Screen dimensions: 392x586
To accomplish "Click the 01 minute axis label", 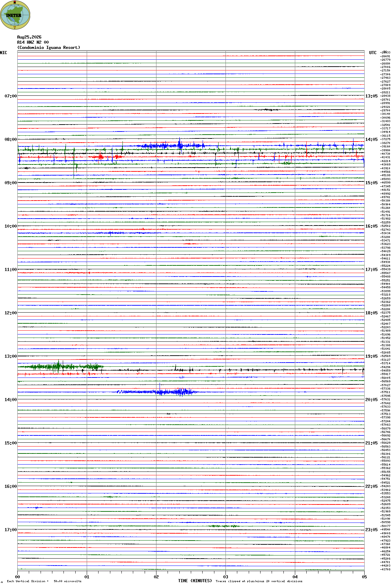I will [x=87, y=577].
